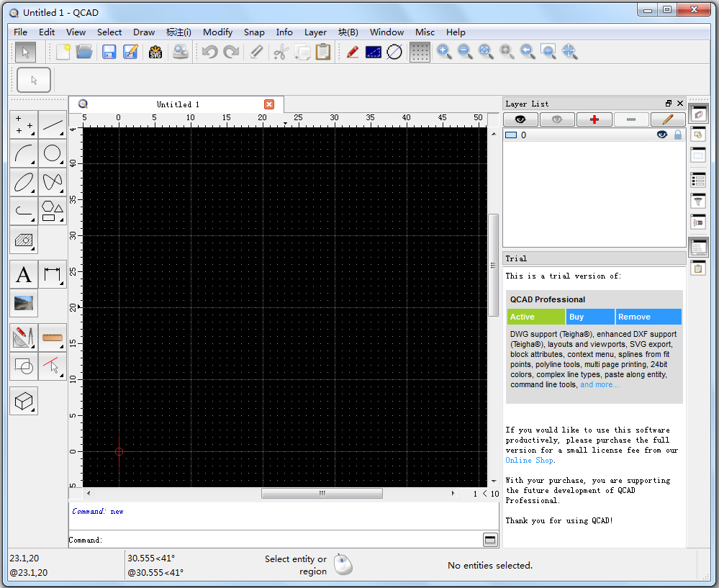Open the Misc menu
This screenshot has height=588, width=719.
pyautogui.click(x=425, y=32)
